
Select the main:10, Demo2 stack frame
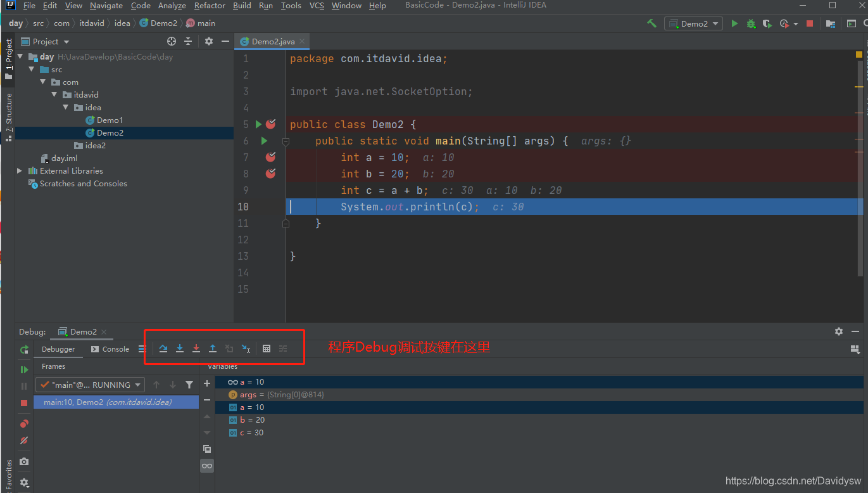(x=116, y=402)
